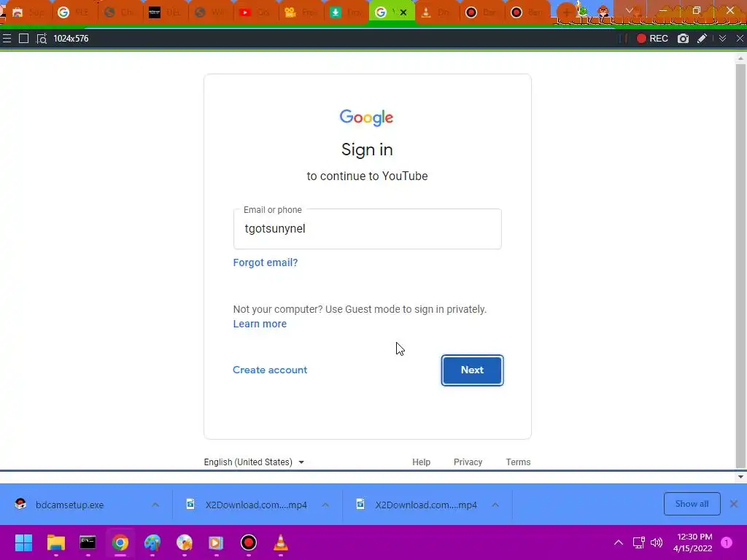Expand options chevron for second X2Download mp4
Viewport: 747px width, 560px height.
point(495,505)
